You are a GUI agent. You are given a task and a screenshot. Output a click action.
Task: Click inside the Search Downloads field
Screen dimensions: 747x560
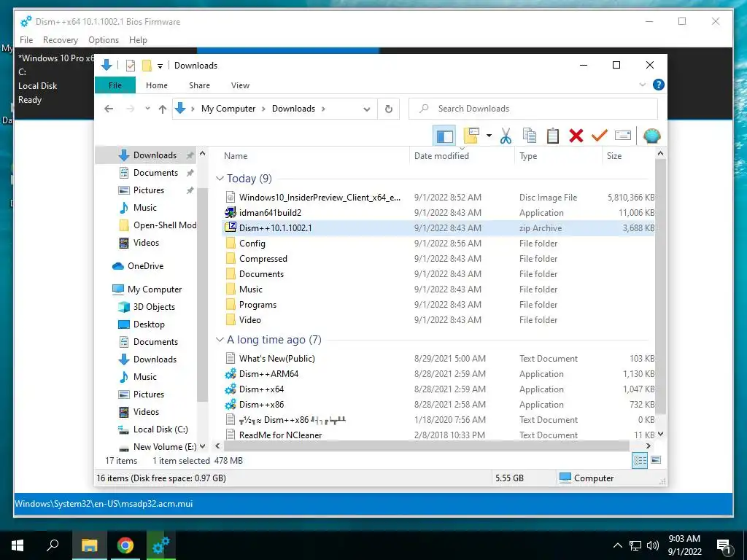[533, 109]
